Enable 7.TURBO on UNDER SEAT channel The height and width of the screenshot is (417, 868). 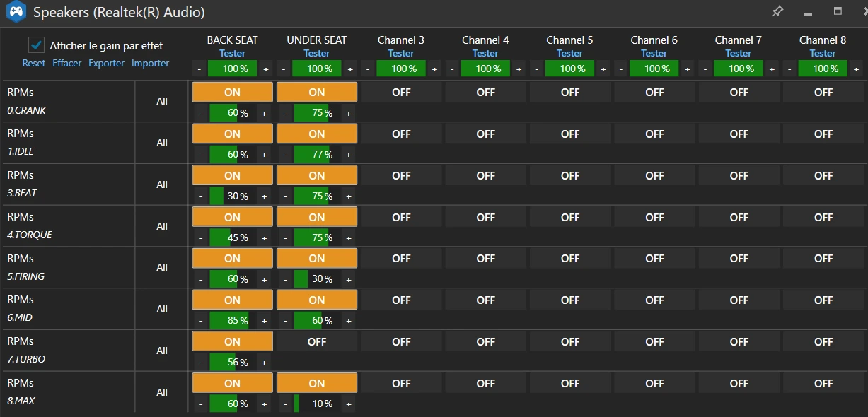pyautogui.click(x=316, y=342)
